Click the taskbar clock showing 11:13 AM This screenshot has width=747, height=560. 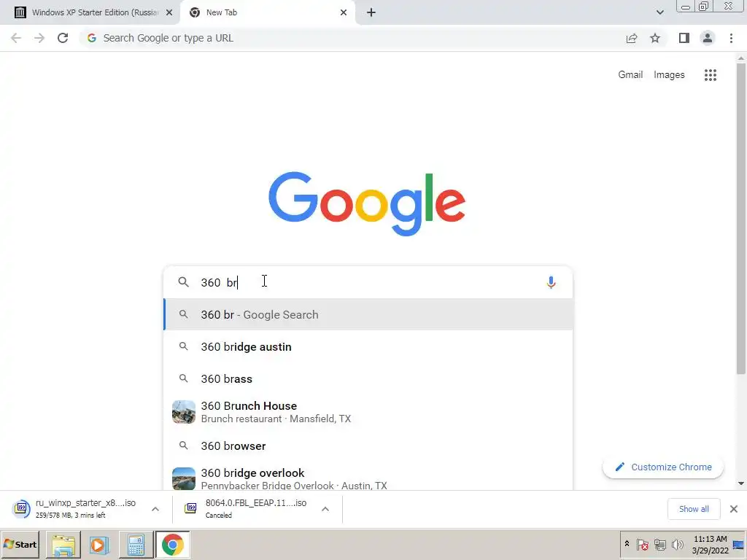(x=710, y=545)
